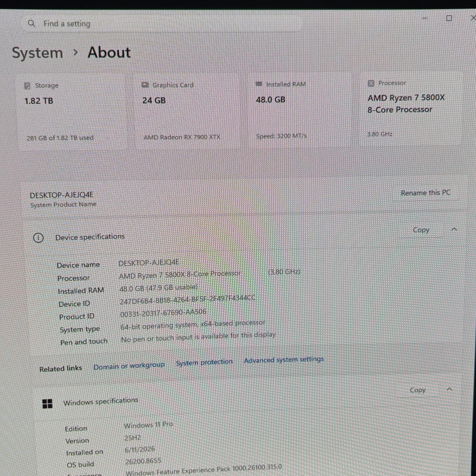Click the Storage card icon
The image size is (476, 476).
tap(27, 86)
